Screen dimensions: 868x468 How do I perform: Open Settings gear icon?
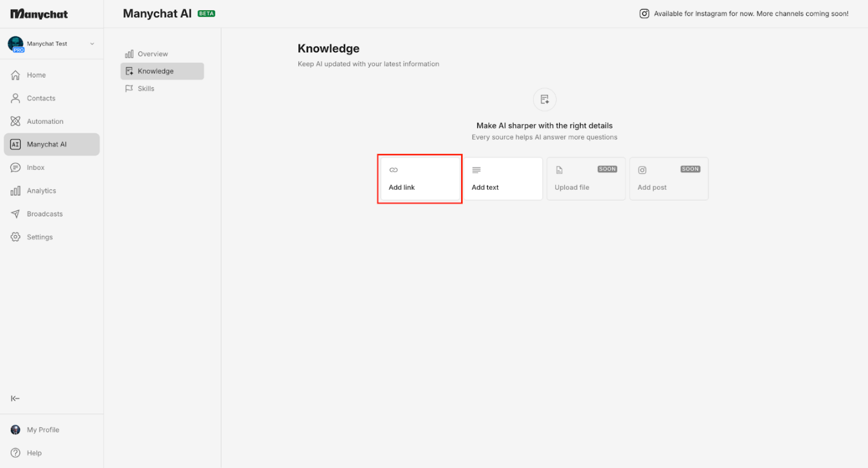pyautogui.click(x=16, y=237)
